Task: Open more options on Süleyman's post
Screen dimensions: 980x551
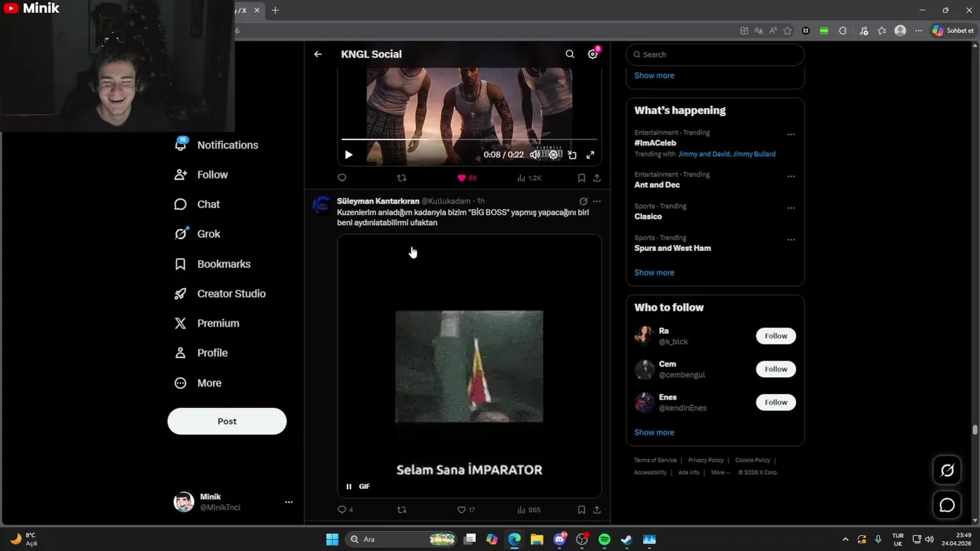Action: pos(597,201)
